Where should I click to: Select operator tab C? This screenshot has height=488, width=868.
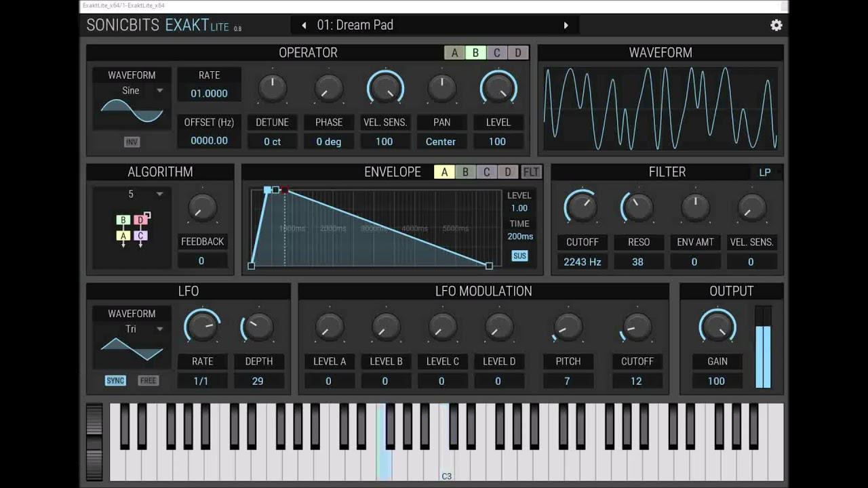496,53
